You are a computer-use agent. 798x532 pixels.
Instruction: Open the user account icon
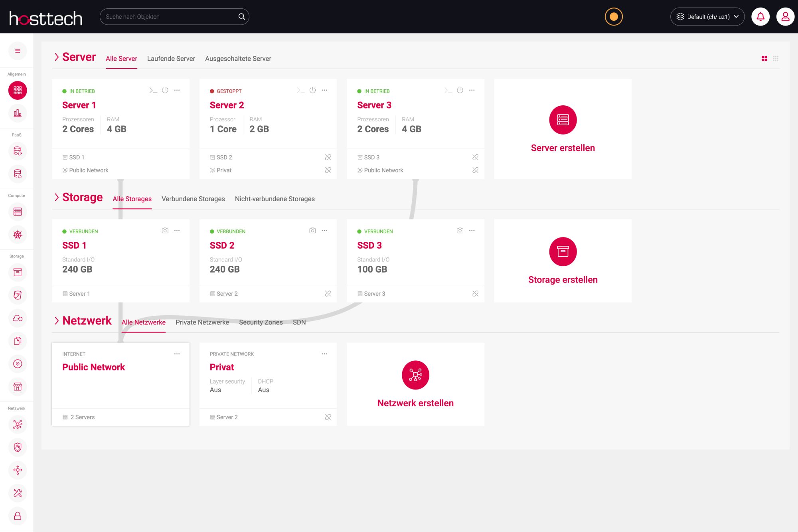coord(785,17)
